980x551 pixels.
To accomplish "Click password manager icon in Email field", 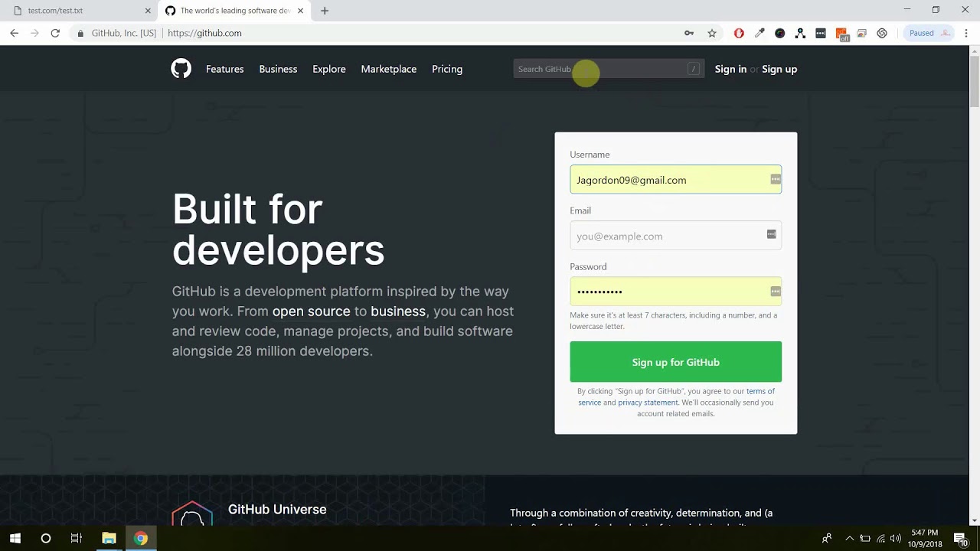I will 772,234.
